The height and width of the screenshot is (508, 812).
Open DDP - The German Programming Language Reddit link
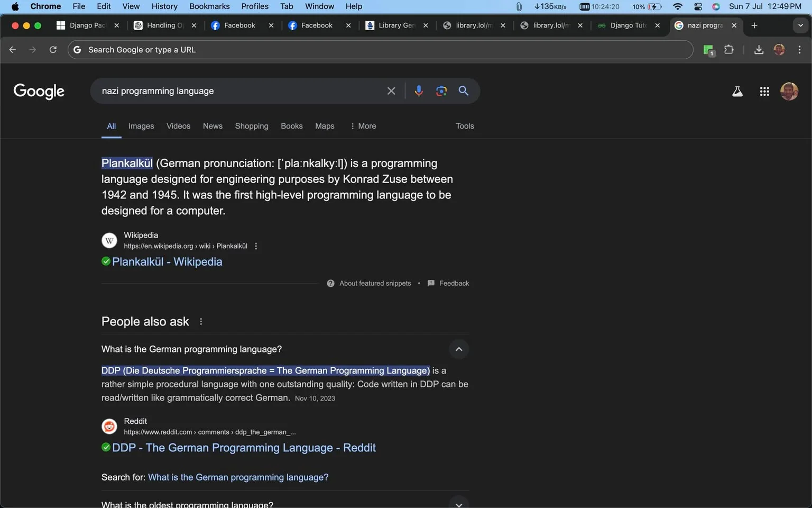tap(244, 448)
